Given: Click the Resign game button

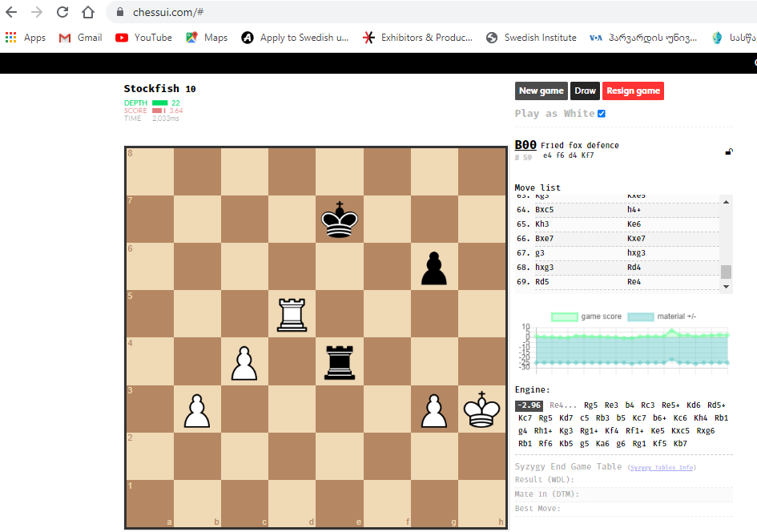Looking at the screenshot, I should (x=633, y=91).
